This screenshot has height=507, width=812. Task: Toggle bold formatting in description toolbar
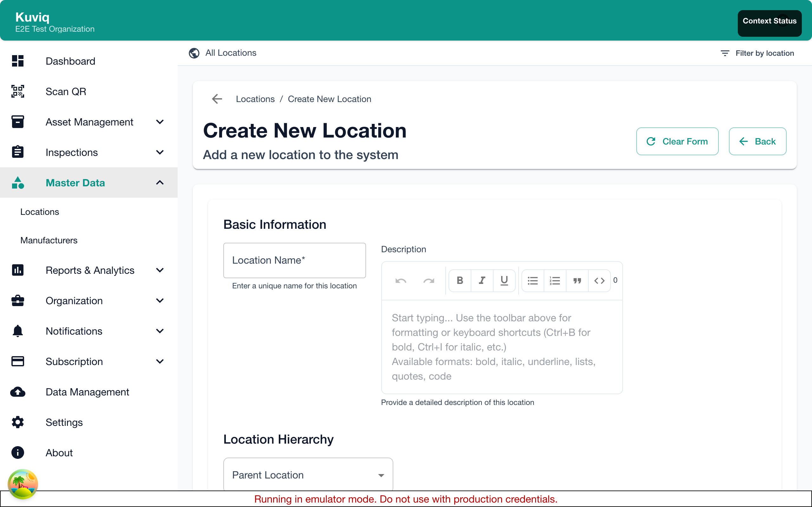(x=460, y=280)
